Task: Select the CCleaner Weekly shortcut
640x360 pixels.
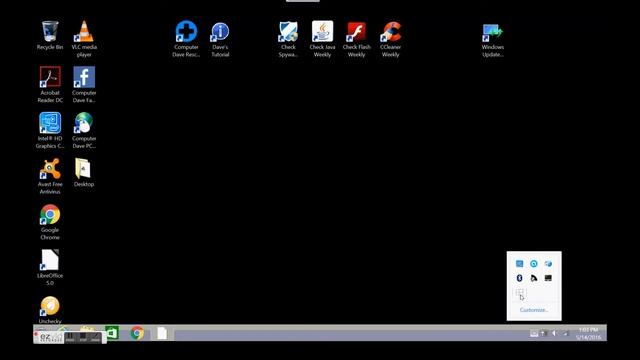Action: [390, 39]
